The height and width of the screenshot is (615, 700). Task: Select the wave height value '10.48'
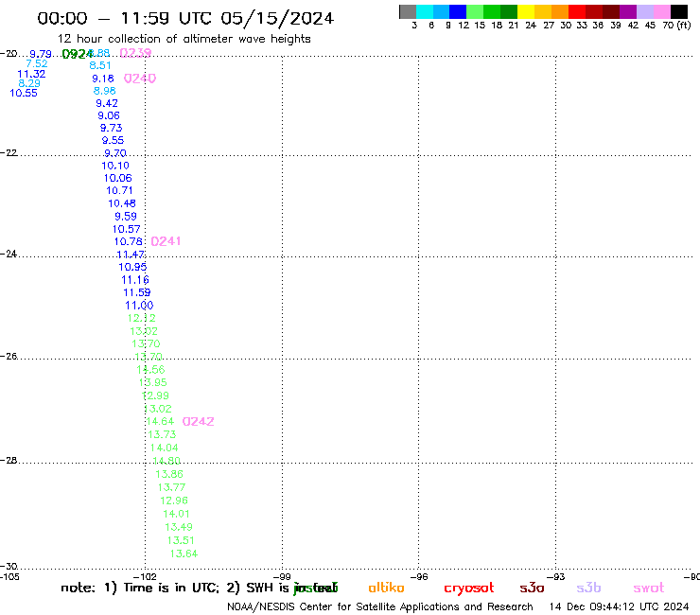(x=122, y=203)
